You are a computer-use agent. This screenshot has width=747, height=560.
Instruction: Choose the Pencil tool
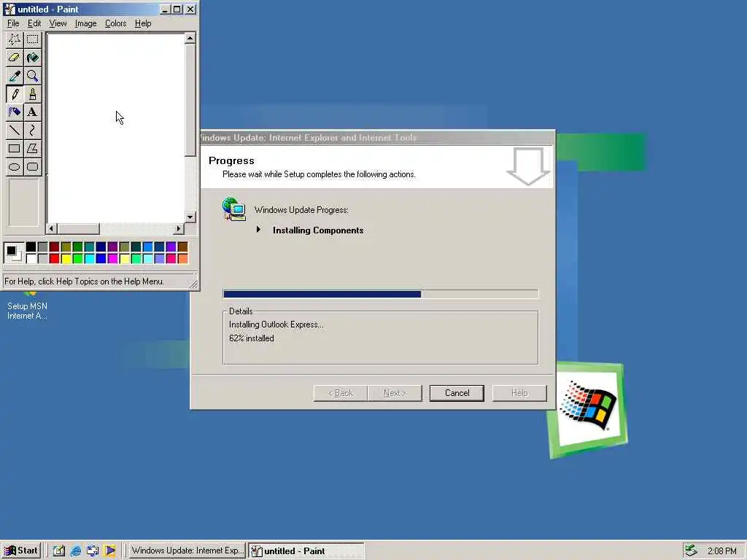(15, 94)
